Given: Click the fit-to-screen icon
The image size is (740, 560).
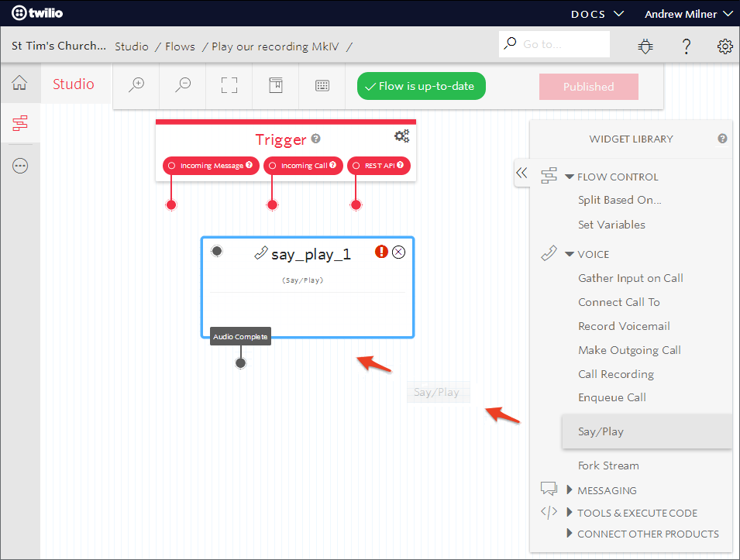Looking at the screenshot, I should (x=229, y=85).
